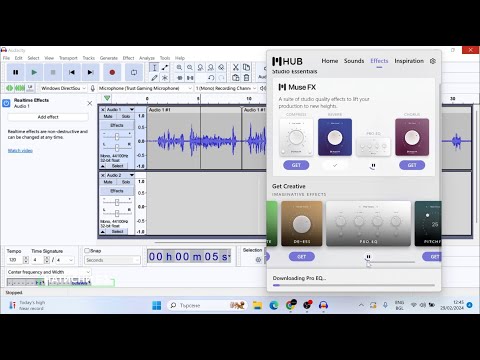Click Fit selection to width icon
This screenshot has height=360, width=480.
click(200, 67)
